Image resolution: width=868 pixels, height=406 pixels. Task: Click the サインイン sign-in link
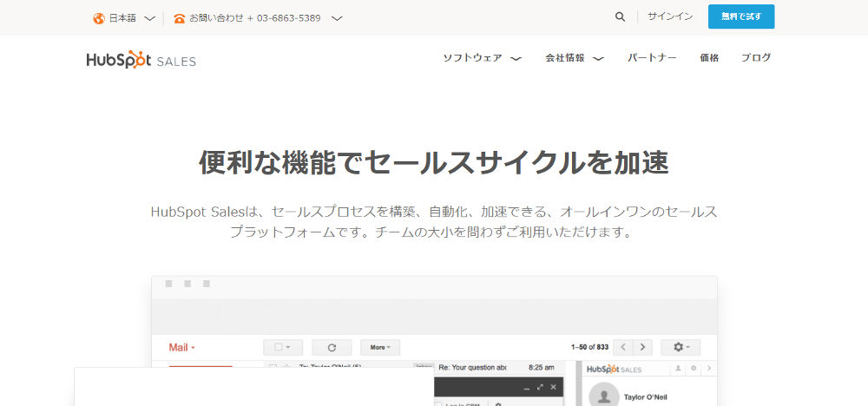pyautogui.click(x=670, y=16)
